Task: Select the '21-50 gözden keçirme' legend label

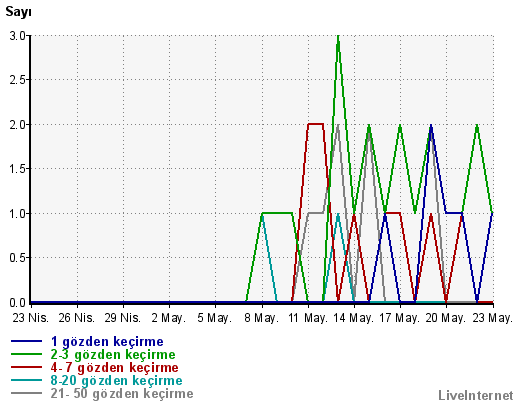Action: (122, 394)
